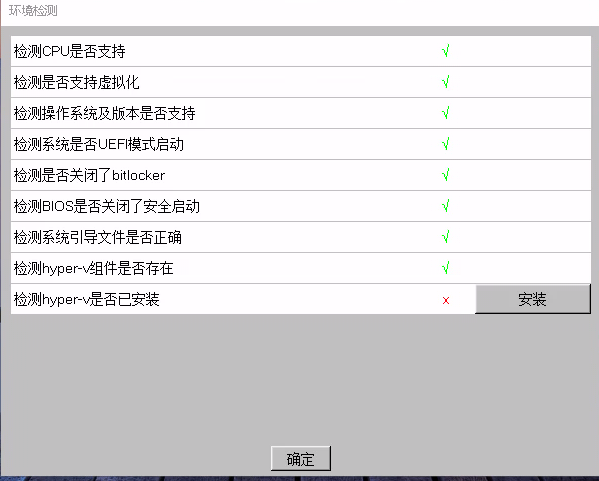Image resolution: width=599 pixels, height=481 pixels.
Task: Click the green check for 检测是否支持虚拟化
Action: pos(445,82)
